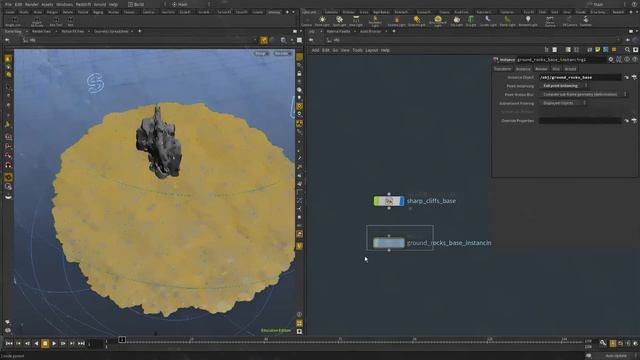Select the GI Light shelf tool
Image resolution: width=640 pixels, height=360 pixels.
click(471, 21)
